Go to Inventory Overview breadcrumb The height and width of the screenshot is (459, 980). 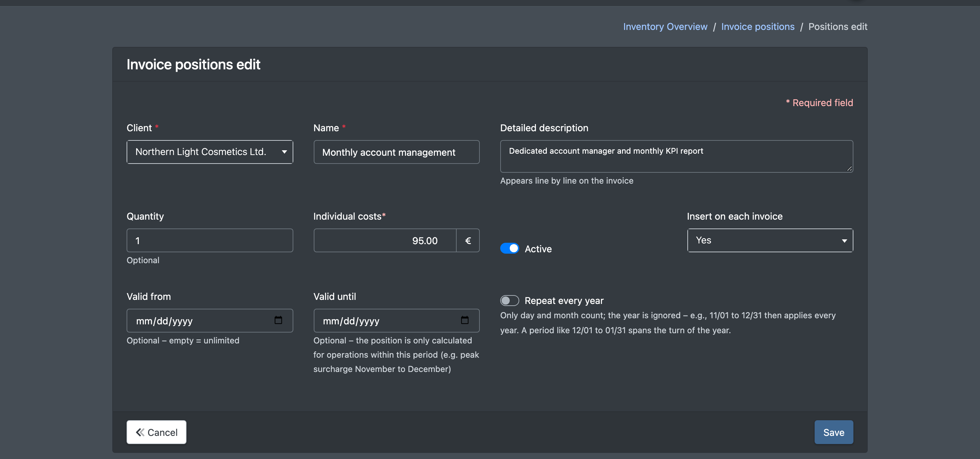[665, 27]
